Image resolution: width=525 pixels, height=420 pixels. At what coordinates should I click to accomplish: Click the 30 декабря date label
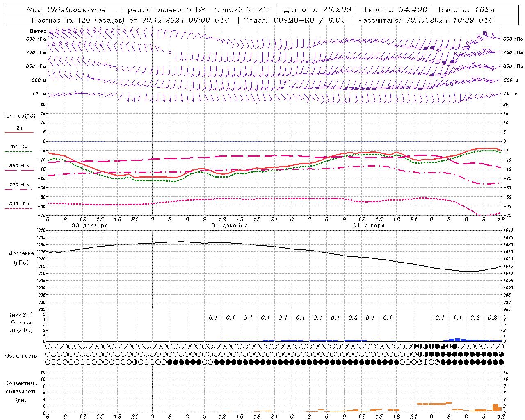point(89,226)
